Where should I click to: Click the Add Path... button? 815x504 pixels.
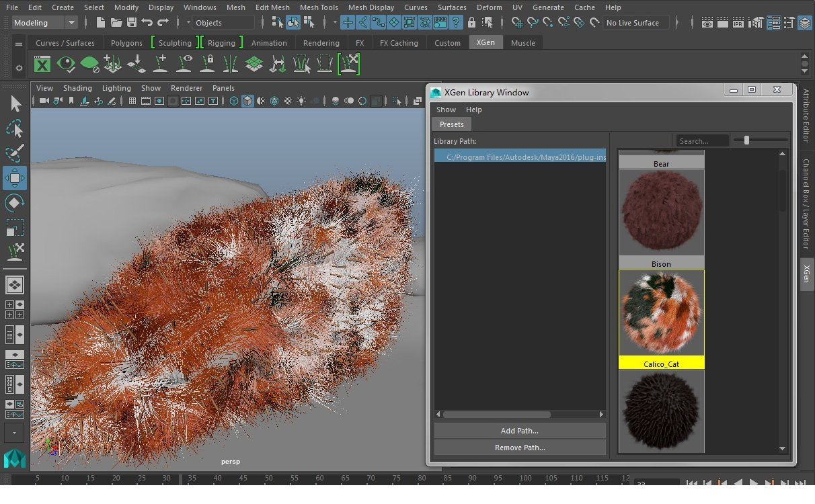point(520,431)
